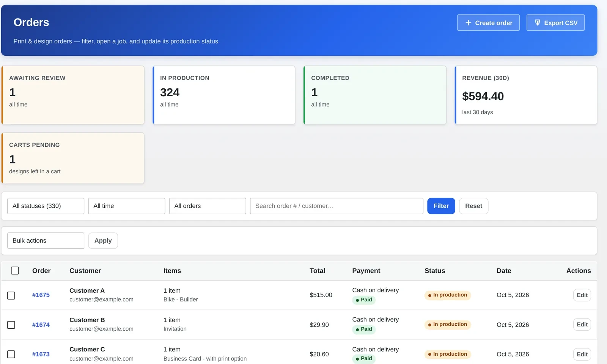Click the $515.00 total cell

pos(321,295)
